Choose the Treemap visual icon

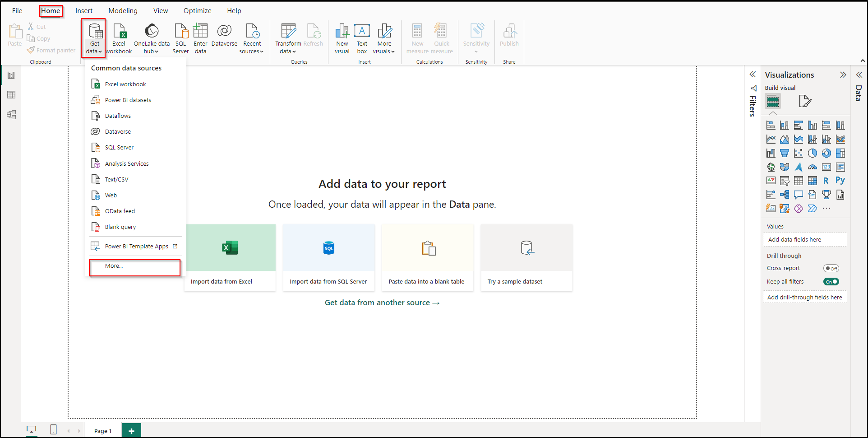[840, 153]
